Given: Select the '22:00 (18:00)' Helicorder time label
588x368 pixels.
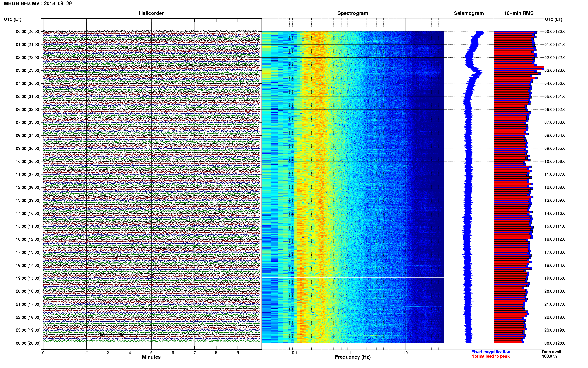Looking at the screenshot, I should tap(28, 317).
